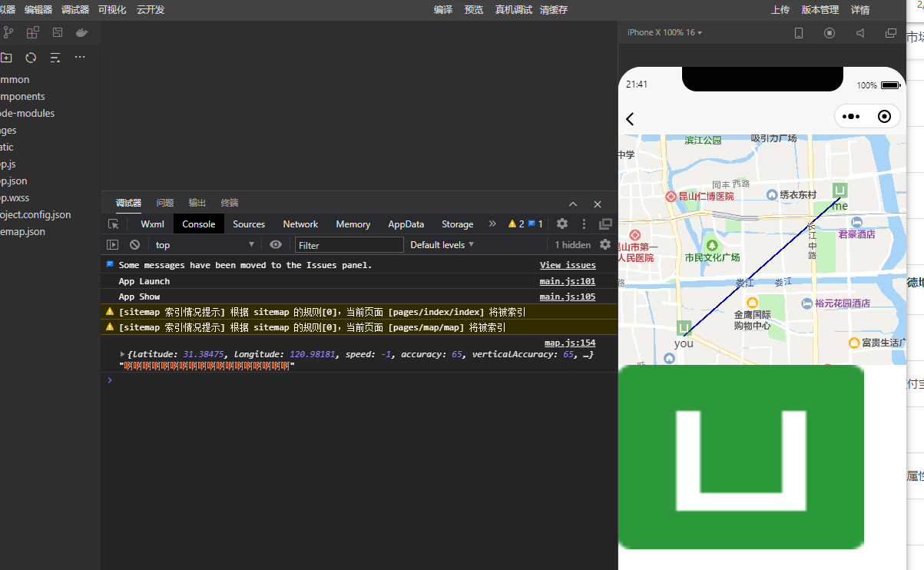Screen dimensions: 924x570
Task: Open the Default levels dropdown
Action: point(442,244)
